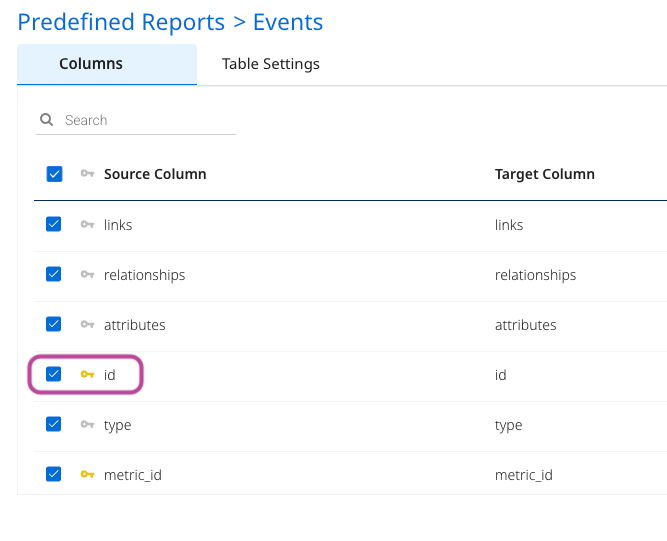Viewport: 667px width, 541px height.
Task: Uncheck the links column checkbox
Action: click(x=54, y=225)
